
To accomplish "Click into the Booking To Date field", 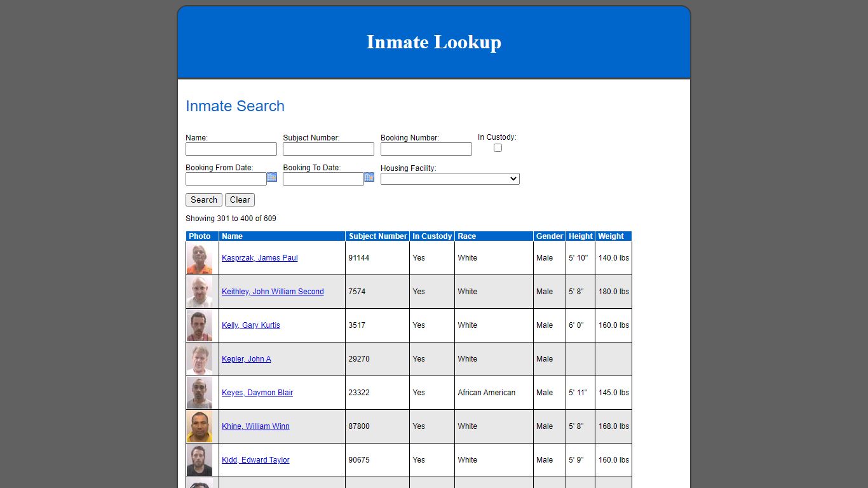I will click(323, 179).
